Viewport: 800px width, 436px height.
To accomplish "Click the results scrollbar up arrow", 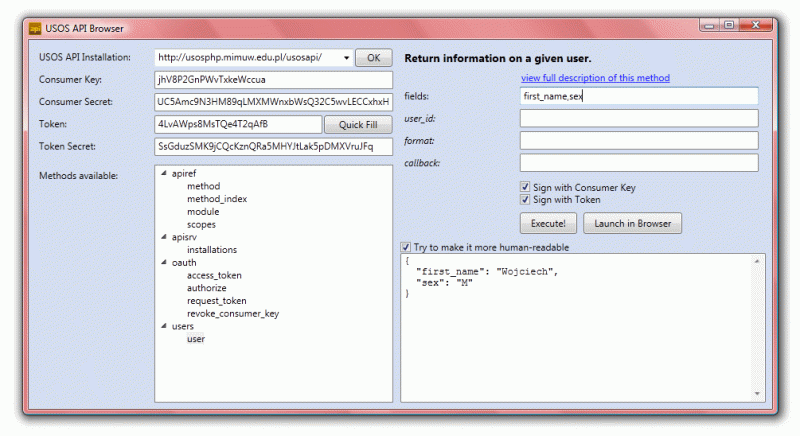I will (x=757, y=261).
